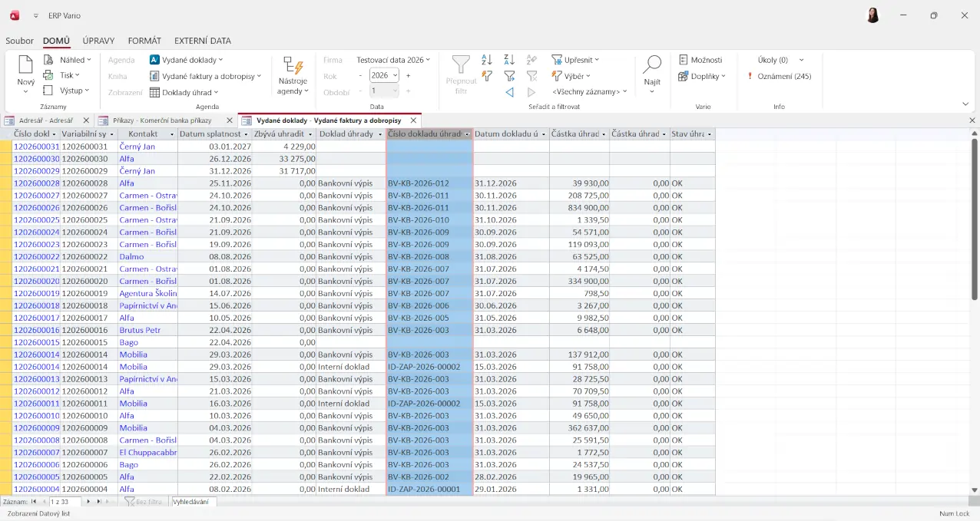Sort descending with the Z-A icon
The width and height of the screenshot is (980, 521).
click(509, 60)
